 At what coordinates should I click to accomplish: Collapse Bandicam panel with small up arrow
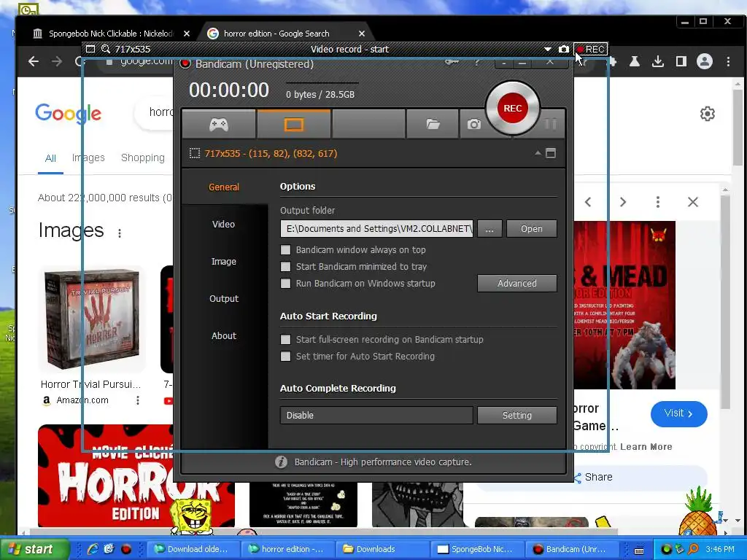(x=538, y=153)
